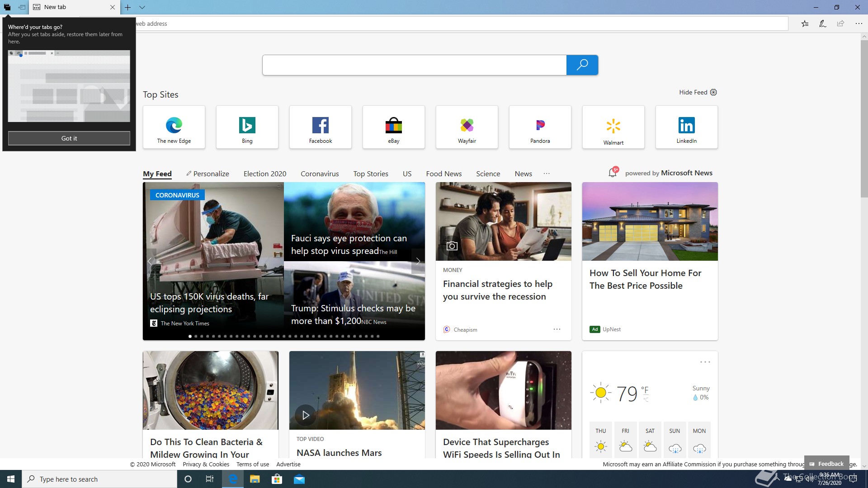Click the Add notes pen icon

click(823, 23)
